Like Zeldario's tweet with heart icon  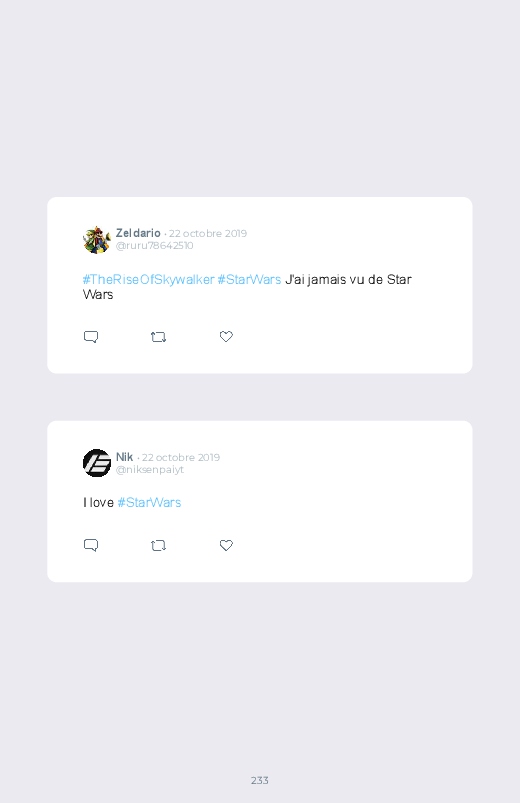[x=226, y=336]
